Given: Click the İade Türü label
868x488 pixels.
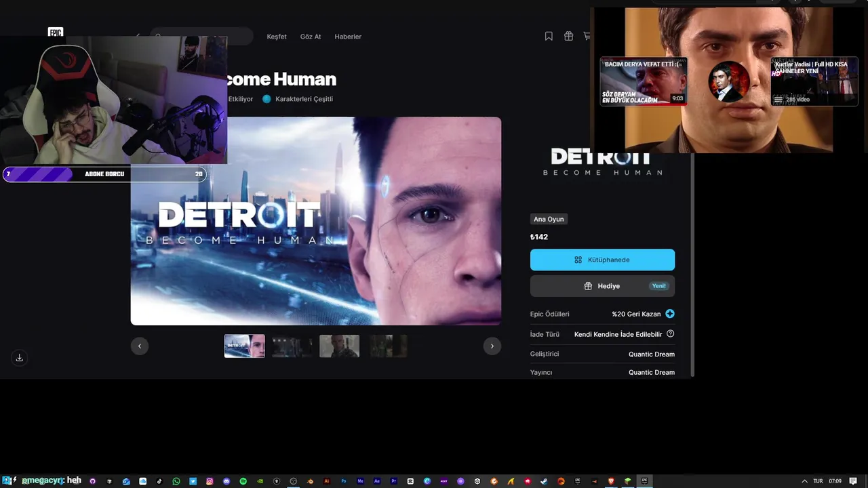Looking at the screenshot, I should 545,334.
